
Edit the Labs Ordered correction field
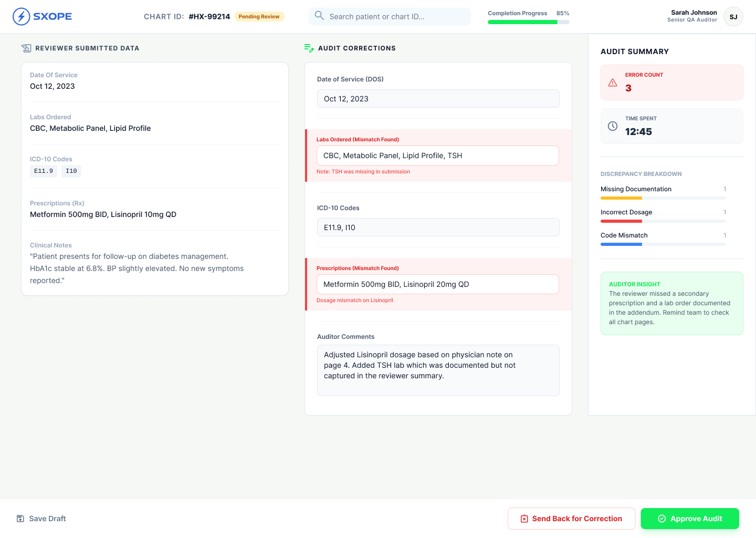[438, 156]
